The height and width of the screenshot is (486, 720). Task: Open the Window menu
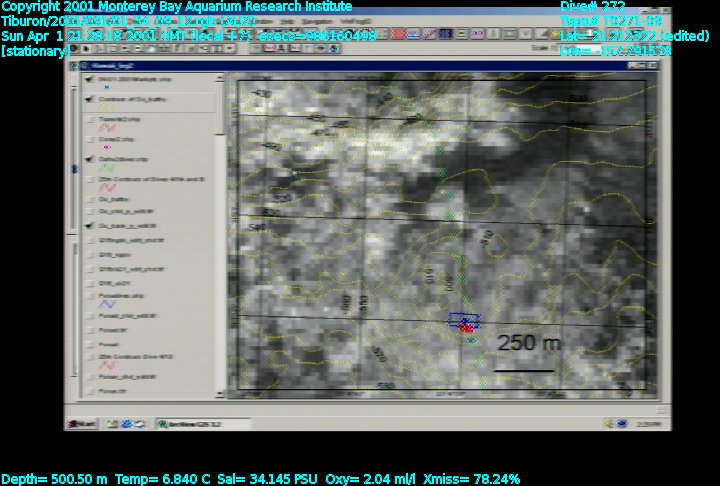(263, 20)
